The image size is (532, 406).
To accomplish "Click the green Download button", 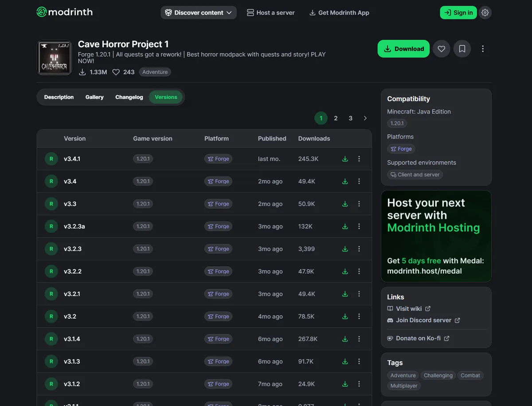I will click(403, 49).
